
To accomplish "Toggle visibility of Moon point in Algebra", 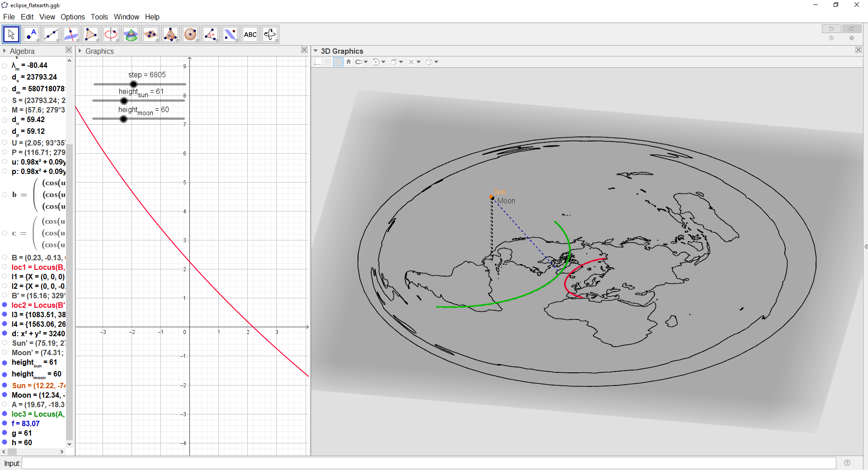I will (5, 395).
